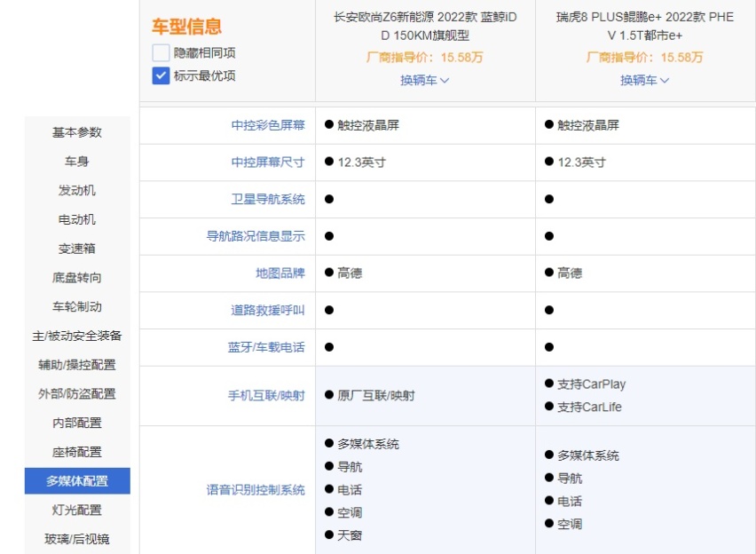Select 支持CarPlay cell text

click(592, 384)
